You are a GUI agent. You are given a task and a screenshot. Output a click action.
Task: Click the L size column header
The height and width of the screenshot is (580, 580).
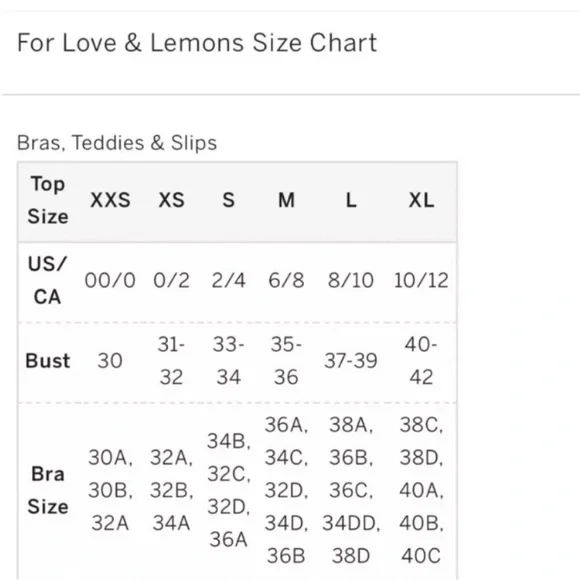click(x=351, y=200)
